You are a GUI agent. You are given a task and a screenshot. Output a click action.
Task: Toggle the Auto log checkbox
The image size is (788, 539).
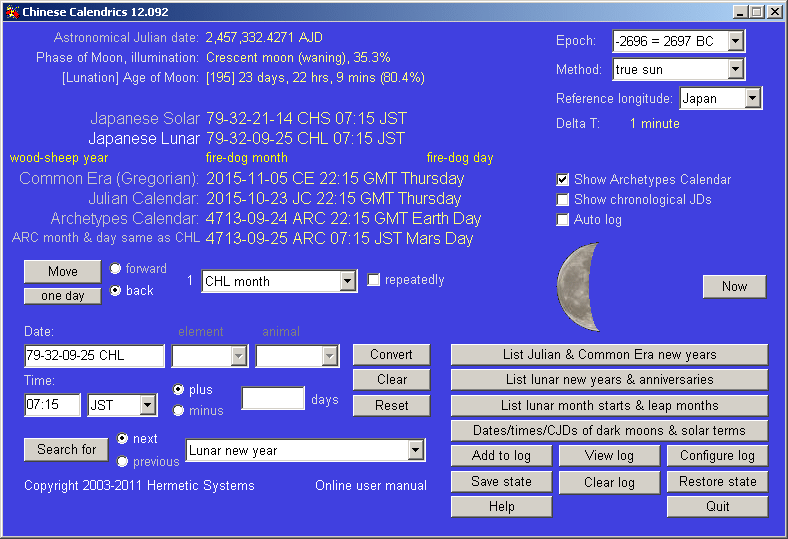tap(563, 220)
